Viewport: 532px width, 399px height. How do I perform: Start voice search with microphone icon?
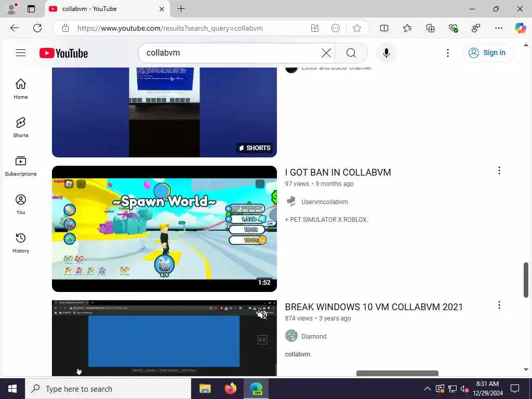pyautogui.click(x=386, y=53)
